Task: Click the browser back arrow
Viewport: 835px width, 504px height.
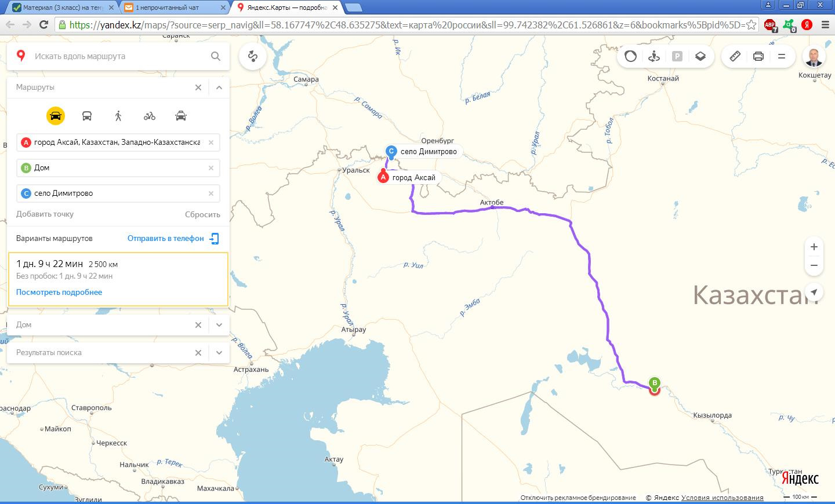Action: 10,24
